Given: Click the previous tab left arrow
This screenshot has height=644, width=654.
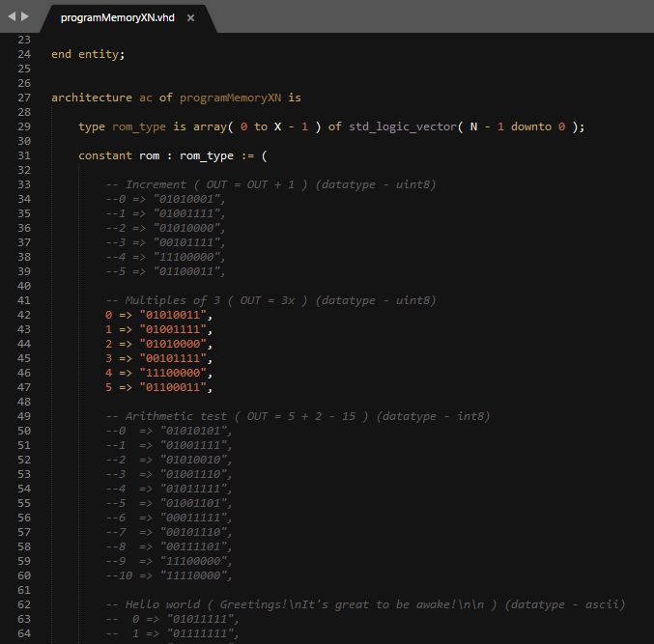Looking at the screenshot, I should coord(12,16).
